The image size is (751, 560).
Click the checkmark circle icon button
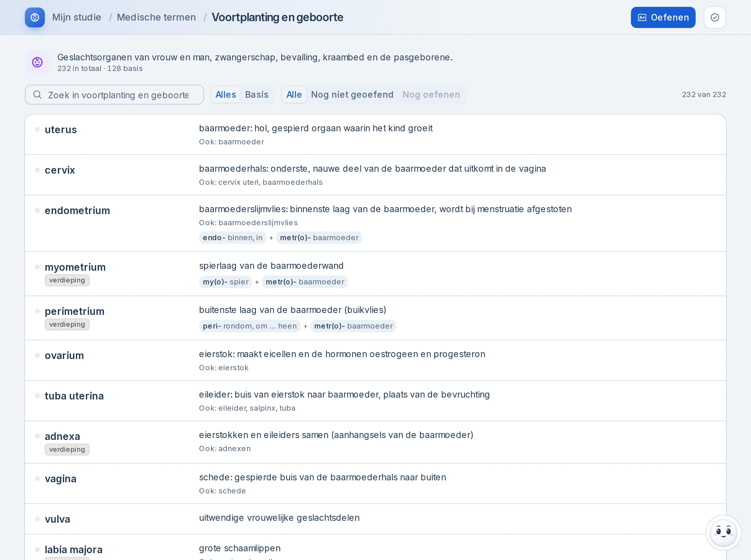[x=714, y=17]
